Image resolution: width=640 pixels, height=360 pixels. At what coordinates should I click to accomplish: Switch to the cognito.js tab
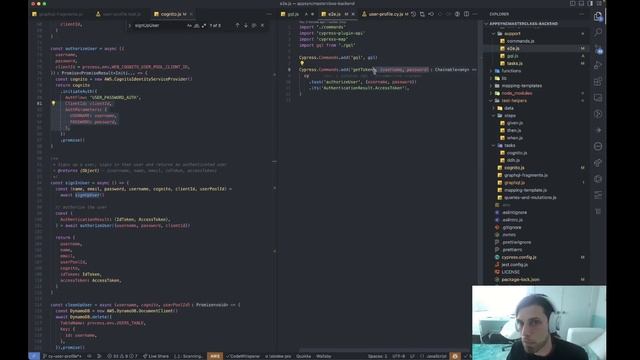170,14
